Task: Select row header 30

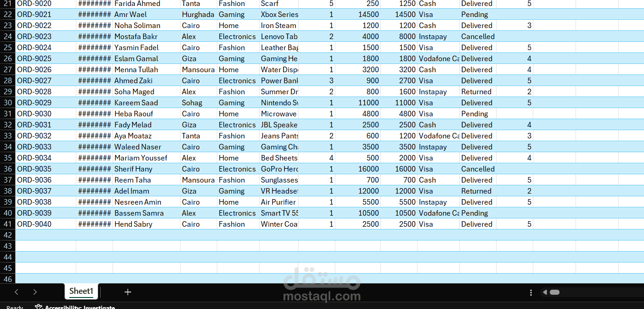Action: [7, 103]
